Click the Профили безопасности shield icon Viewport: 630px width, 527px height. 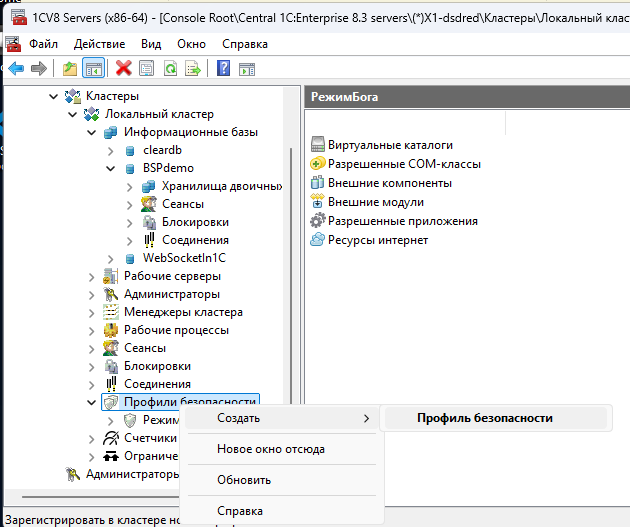[111, 402]
